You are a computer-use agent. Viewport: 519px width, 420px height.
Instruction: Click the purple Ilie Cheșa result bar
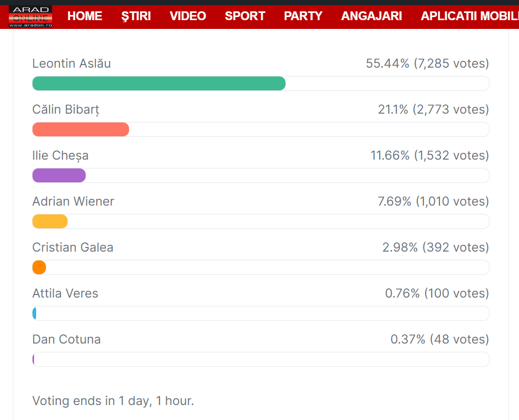click(59, 176)
